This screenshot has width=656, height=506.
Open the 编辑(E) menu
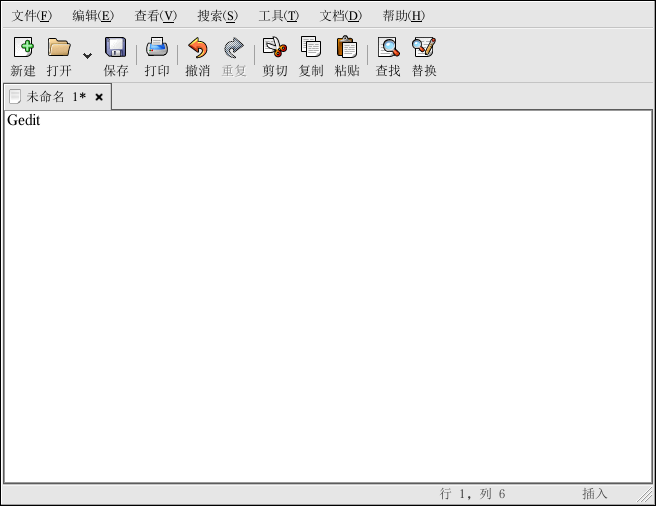(92, 16)
